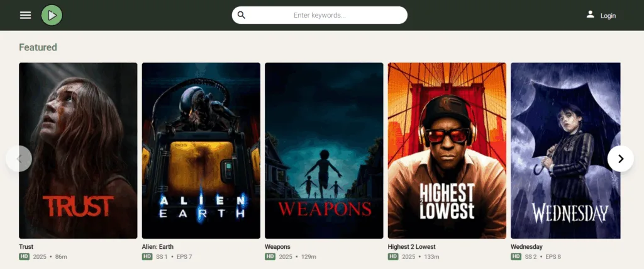This screenshot has height=269, width=644.
Task: Click the user profile icon
Action: 590,14
